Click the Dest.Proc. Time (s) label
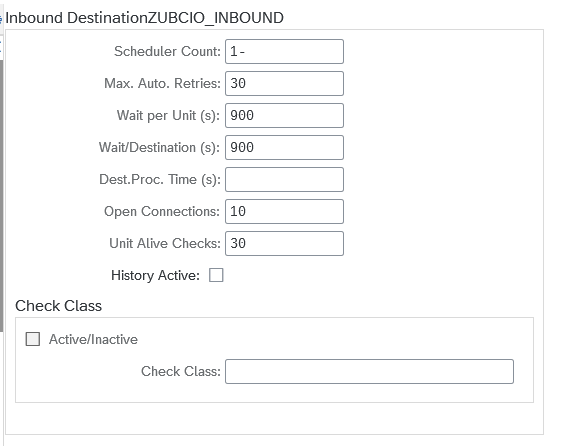Screen dimensions: 570x446 point(160,180)
